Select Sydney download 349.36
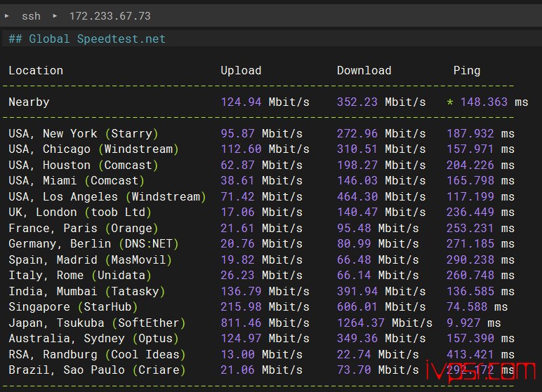This screenshot has height=392, width=542. 357,339
